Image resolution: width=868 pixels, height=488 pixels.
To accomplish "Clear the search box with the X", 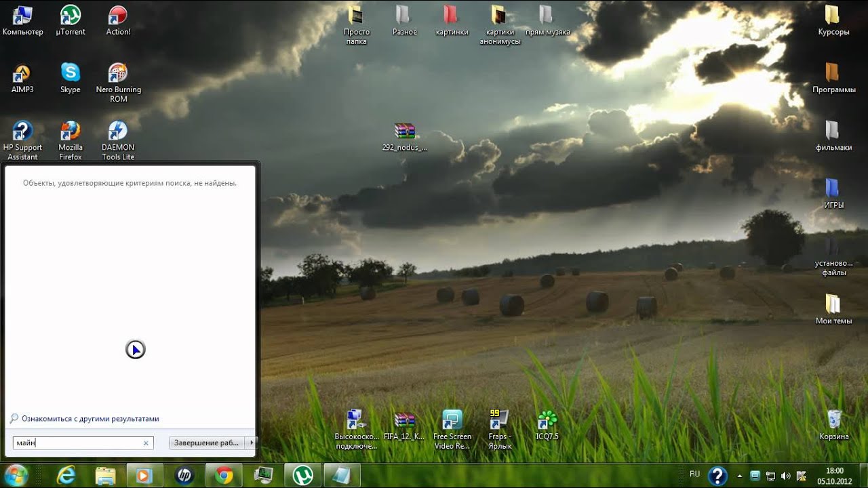I will click(x=146, y=443).
